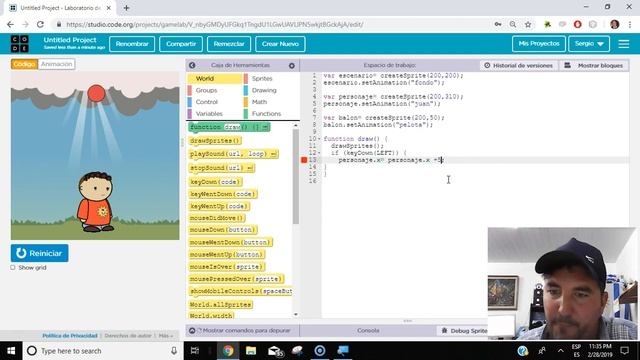The width and height of the screenshot is (640, 360).
Task: Click the help icon in system tray
Action: click(522, 351)
